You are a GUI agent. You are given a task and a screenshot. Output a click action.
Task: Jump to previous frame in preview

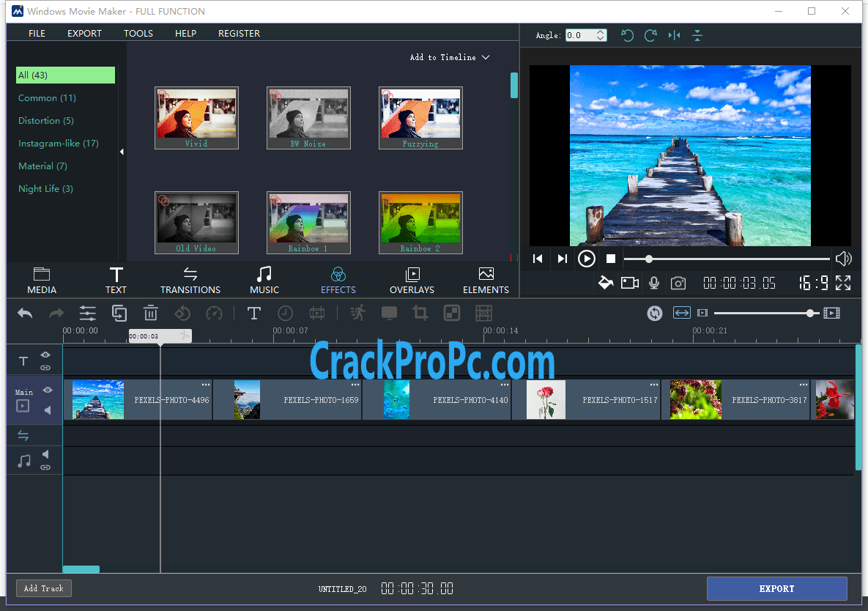pos(538,259)
